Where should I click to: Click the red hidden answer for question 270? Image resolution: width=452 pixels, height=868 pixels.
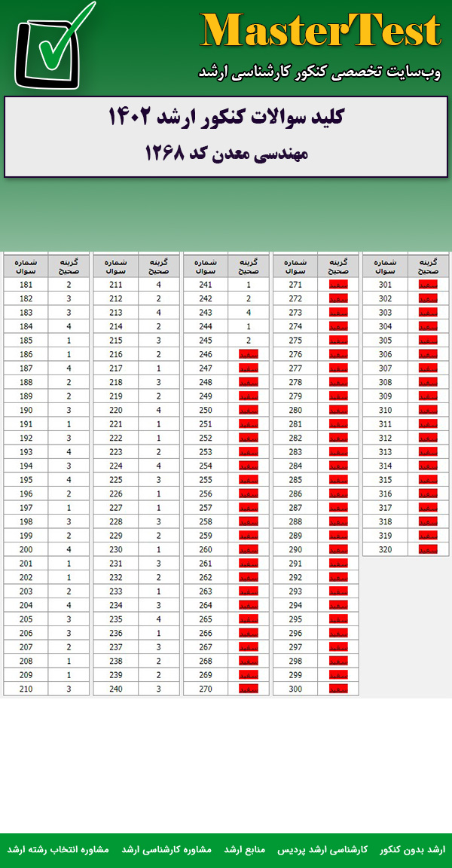click(249, 689)
